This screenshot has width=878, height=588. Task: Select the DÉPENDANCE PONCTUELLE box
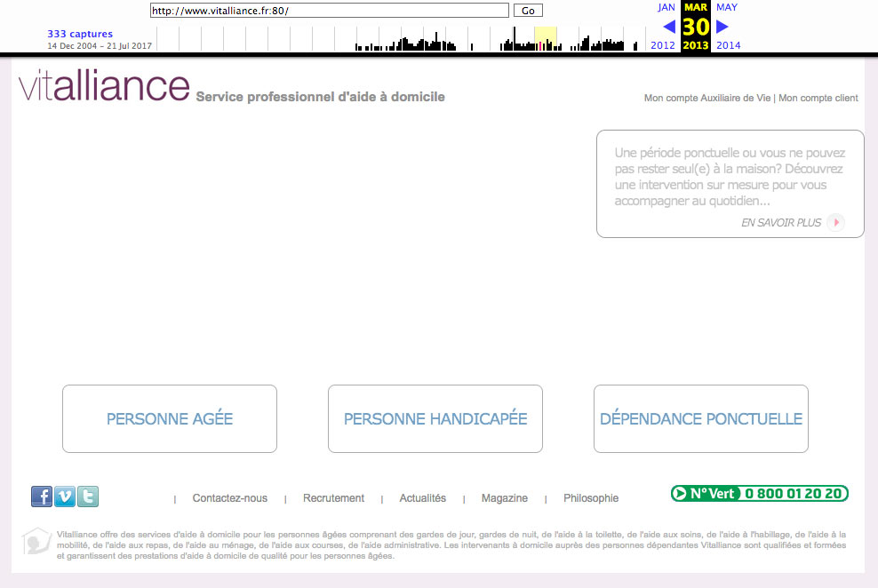[x=701, y=418]
